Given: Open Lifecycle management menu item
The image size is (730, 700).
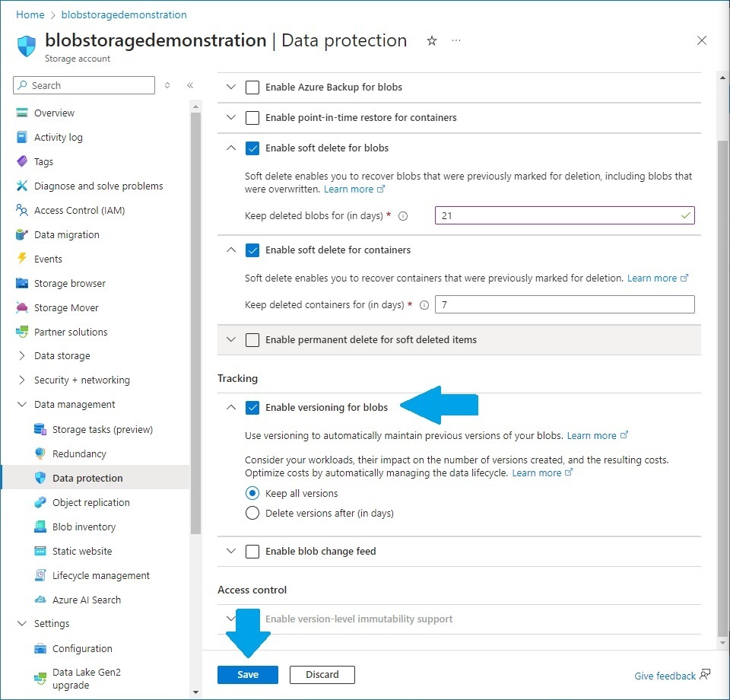Looking at the screenshot, I should point(101,576).
